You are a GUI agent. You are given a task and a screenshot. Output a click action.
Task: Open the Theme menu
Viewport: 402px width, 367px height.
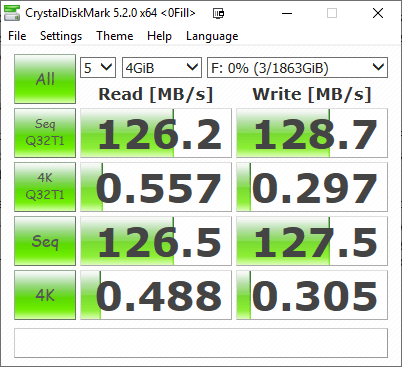click(x=115, y=36)
